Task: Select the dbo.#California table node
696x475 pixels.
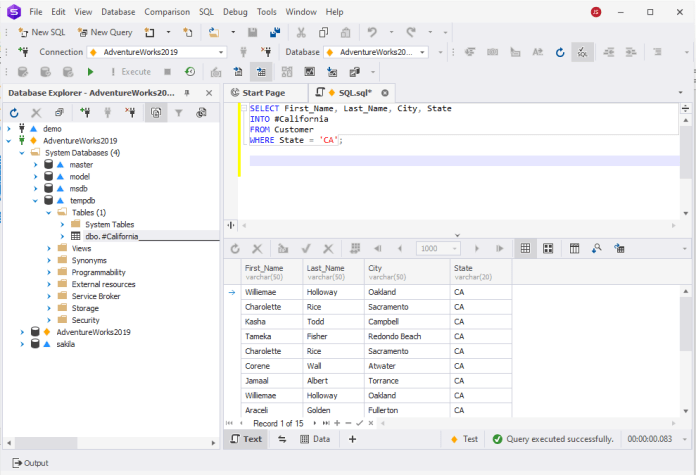Action: pos(112,236)
